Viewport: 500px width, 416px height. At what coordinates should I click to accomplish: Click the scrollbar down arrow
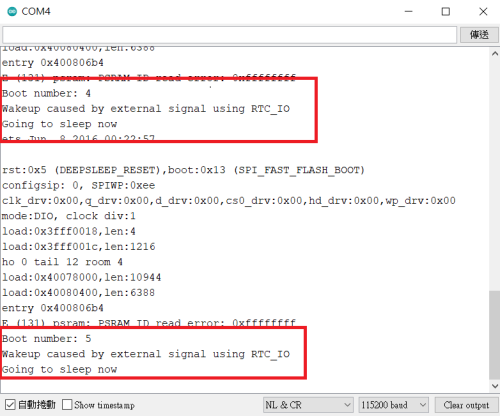pyautogui.click(x=495, y=386)
